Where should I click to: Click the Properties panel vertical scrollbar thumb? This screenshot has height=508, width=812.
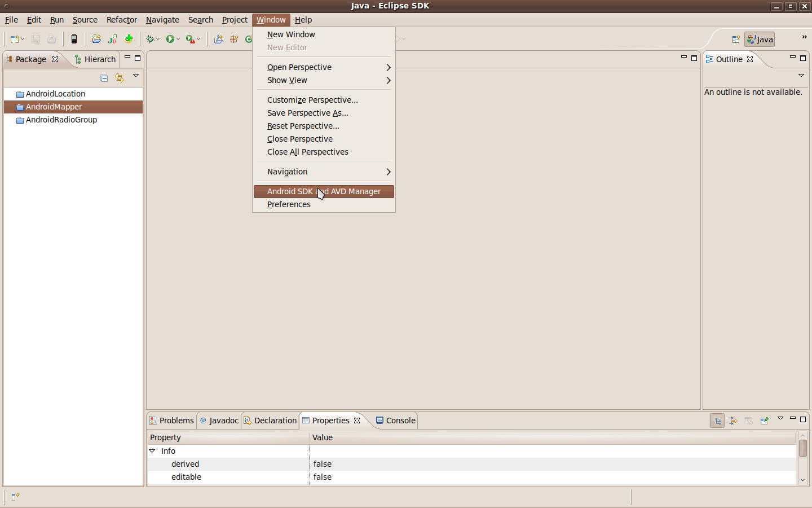(x=803, y=448)
